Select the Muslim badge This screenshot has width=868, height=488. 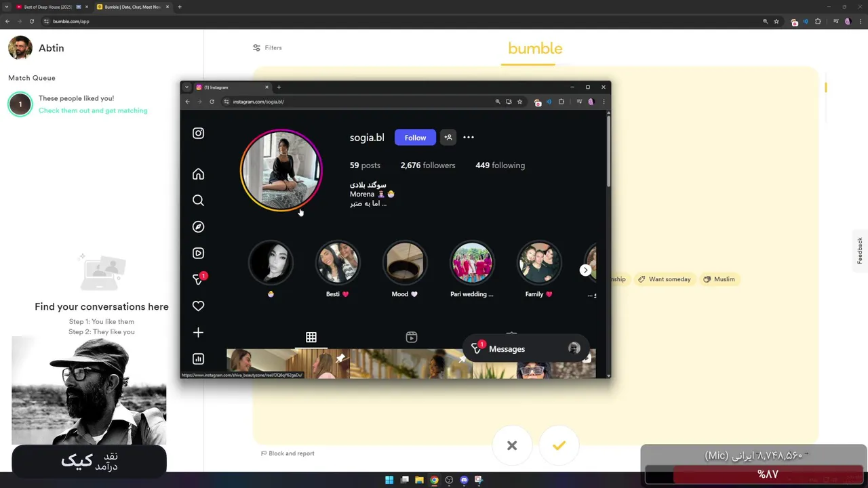(x=719, y=279)
